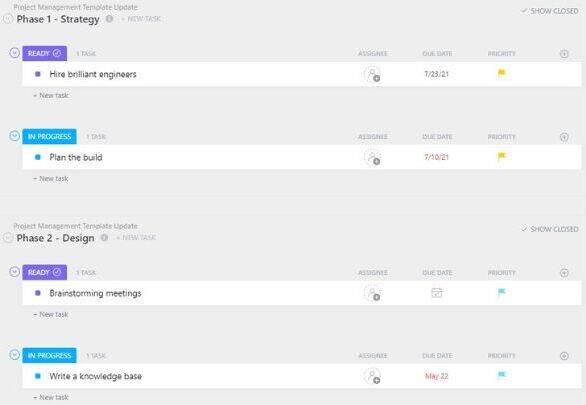Click assignee icon for Plan the build
The image size is (586, 405).
click(372, 157)
